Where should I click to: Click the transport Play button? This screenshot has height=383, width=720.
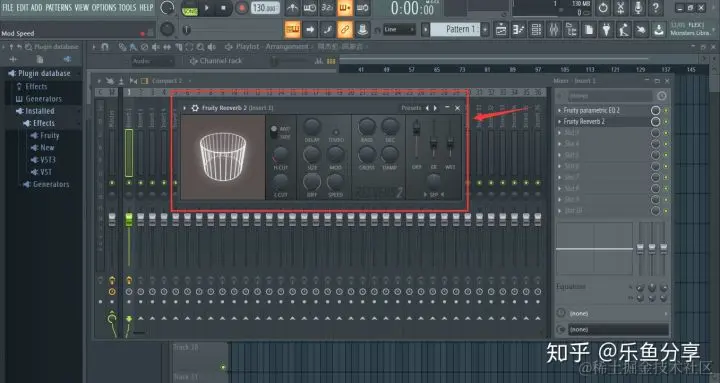pos(207,8)
